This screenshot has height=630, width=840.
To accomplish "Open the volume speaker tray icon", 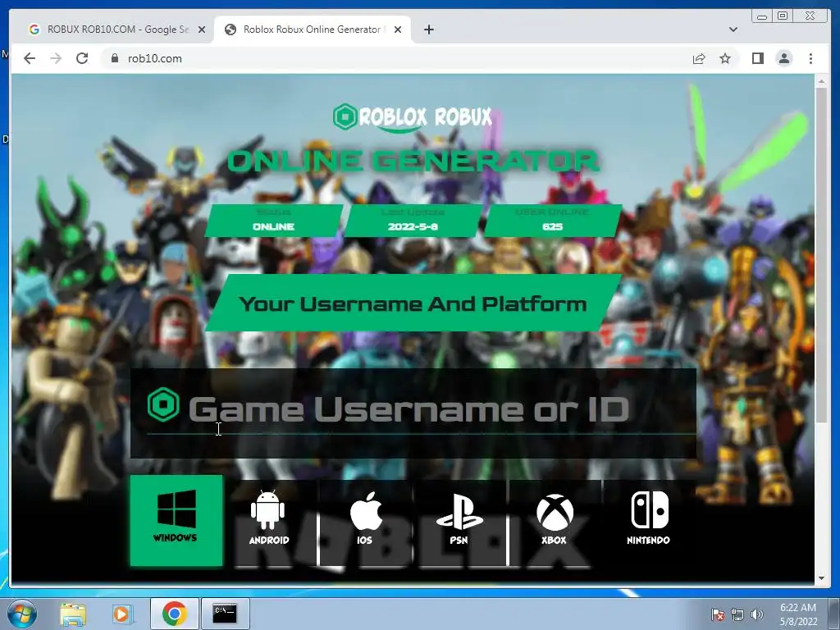I will [x=757, y=615].
